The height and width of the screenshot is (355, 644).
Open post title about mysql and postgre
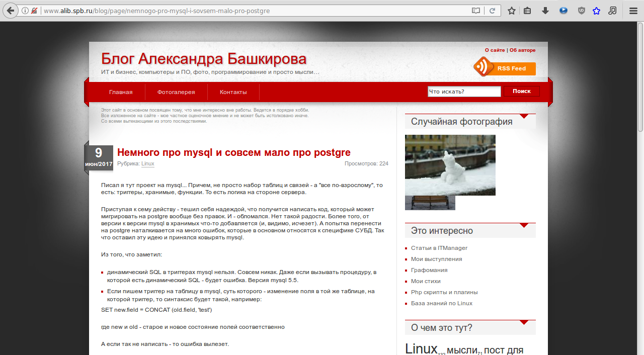[x=234, y=152]
